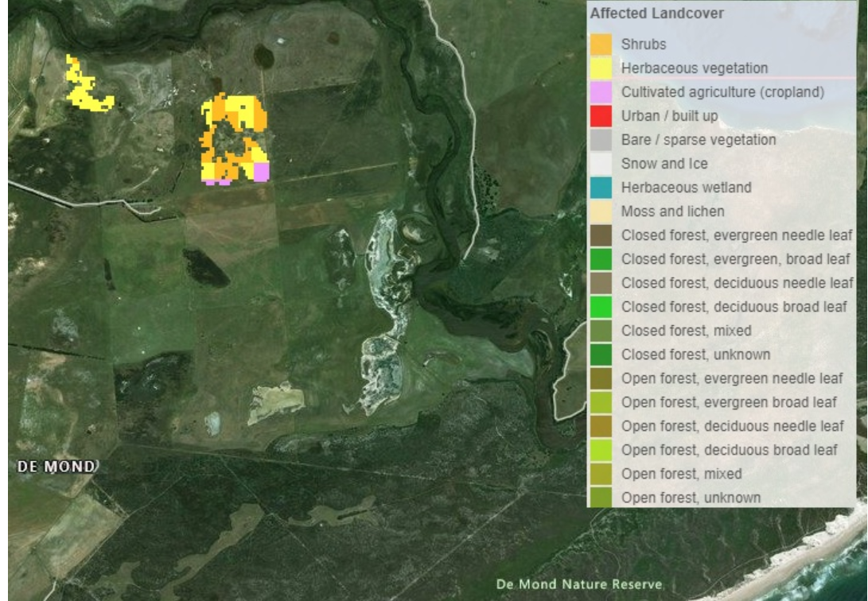Click the 'Closed forest, mixed' label
The width and height of the screenshot is (868, 601).
coord(686,331)
